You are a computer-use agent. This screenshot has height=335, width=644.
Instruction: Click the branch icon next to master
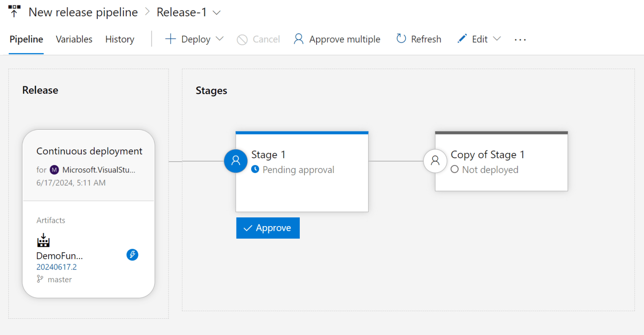(x=40, y=279)
